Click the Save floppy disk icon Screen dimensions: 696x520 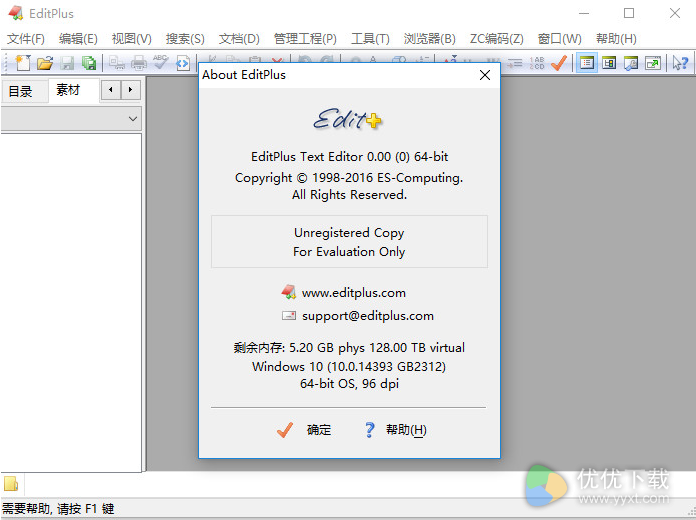click(67, 63)
